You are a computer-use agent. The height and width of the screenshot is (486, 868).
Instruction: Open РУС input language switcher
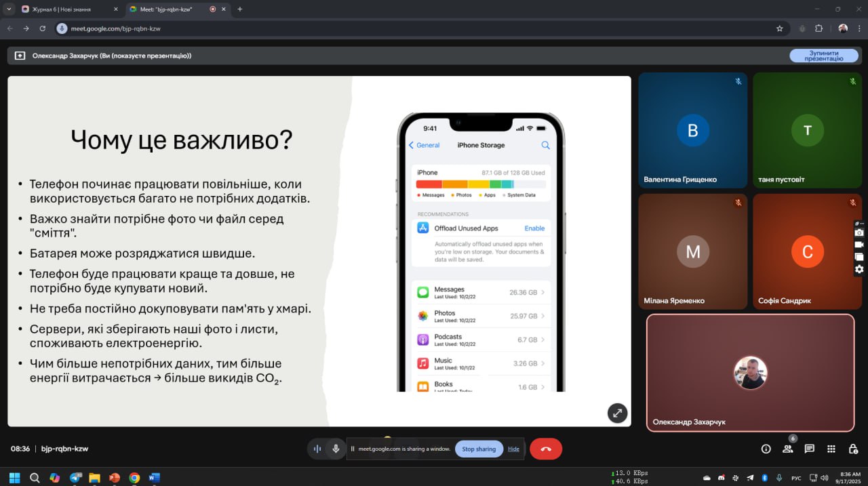click(796, 478)
